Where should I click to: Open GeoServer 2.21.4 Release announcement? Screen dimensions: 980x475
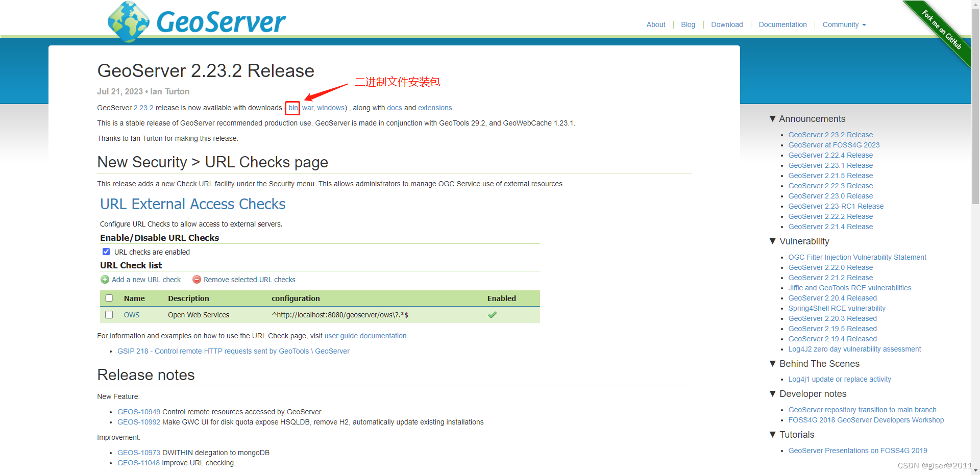tap(830, 227)
